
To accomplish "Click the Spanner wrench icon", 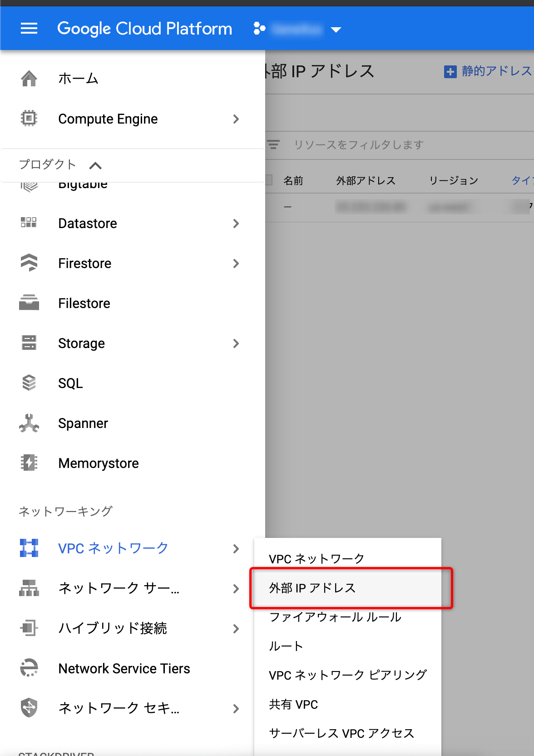I will coord(29,423).
